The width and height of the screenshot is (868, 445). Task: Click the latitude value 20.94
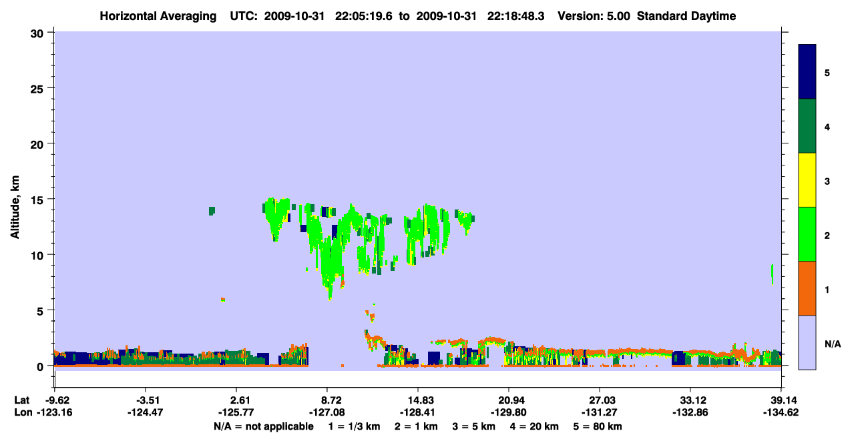click(x=512, y=400)
